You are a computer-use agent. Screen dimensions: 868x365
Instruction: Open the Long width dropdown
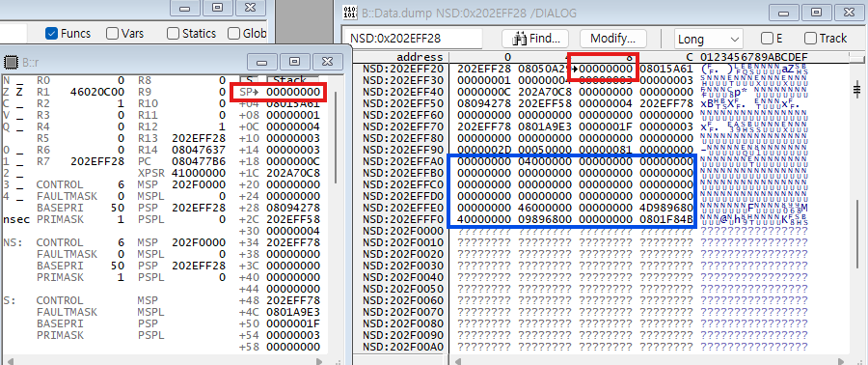709,39
